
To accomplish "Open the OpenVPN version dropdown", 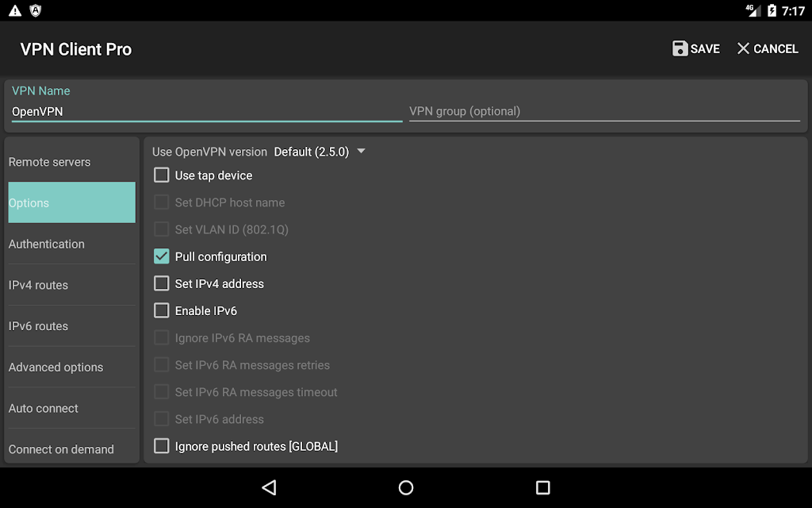I will click(x=319, y=152).
